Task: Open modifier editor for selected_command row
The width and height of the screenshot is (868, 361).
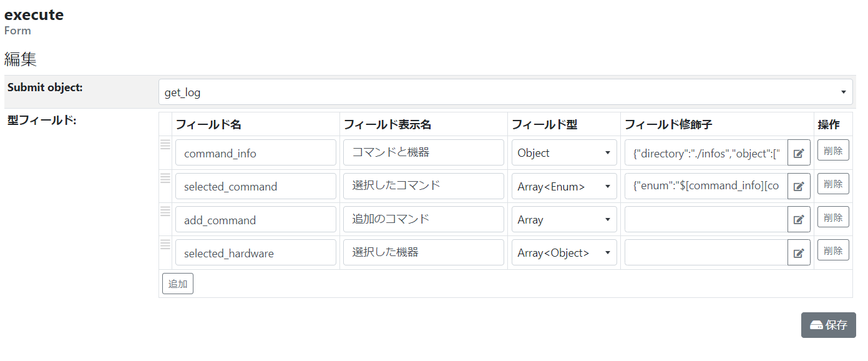Action: point(799,186)
